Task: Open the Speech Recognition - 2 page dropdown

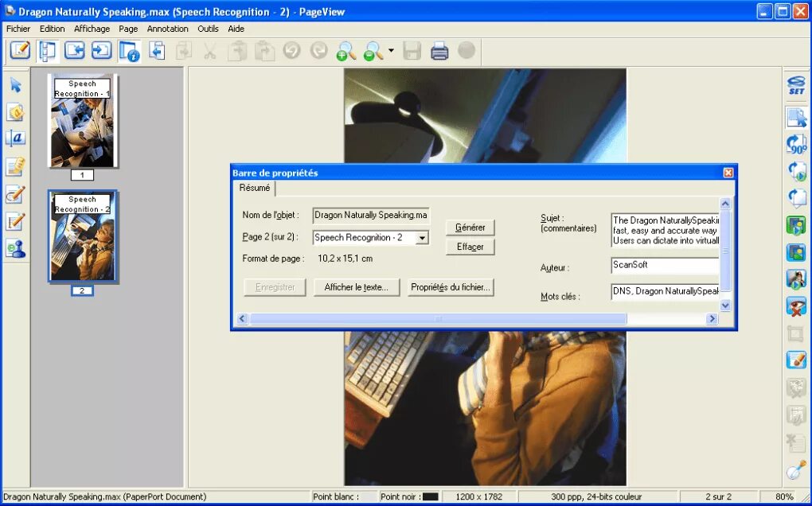Action: (422, 238)
